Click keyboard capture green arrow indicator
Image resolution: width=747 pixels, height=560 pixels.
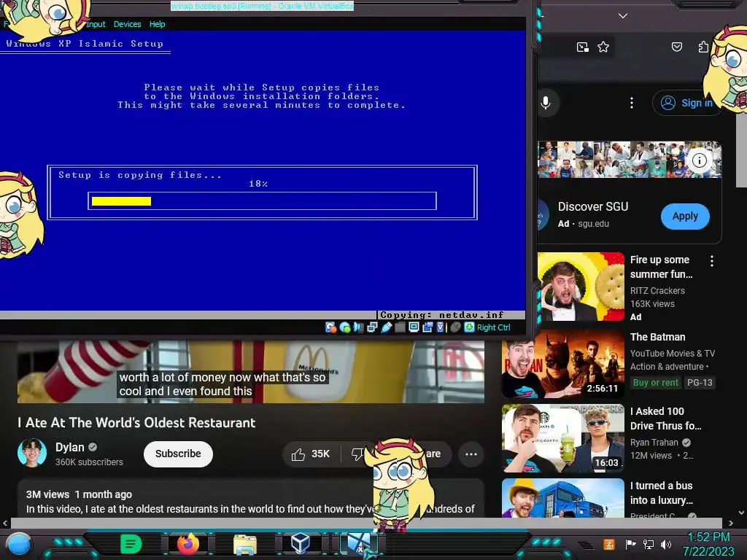[x=469, y=327]
